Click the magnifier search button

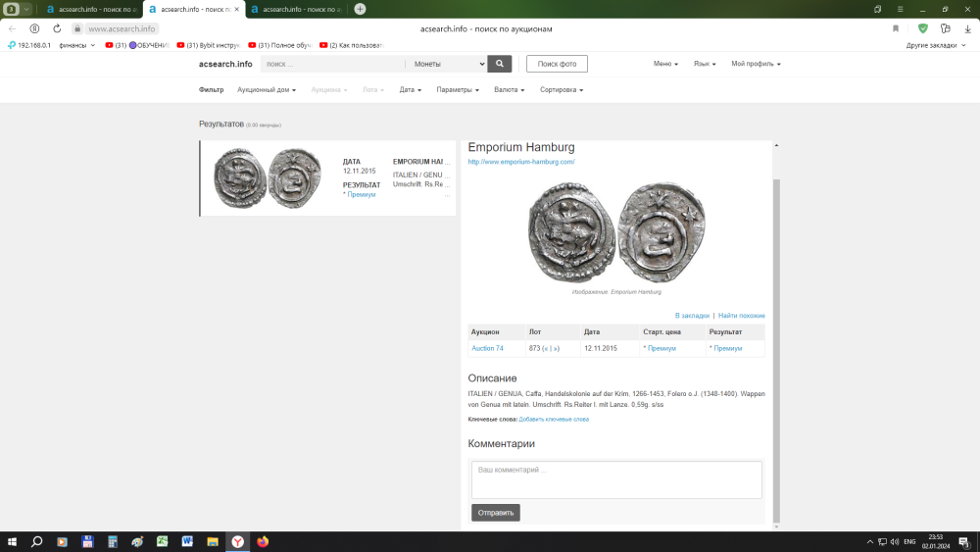coord(500,64)
